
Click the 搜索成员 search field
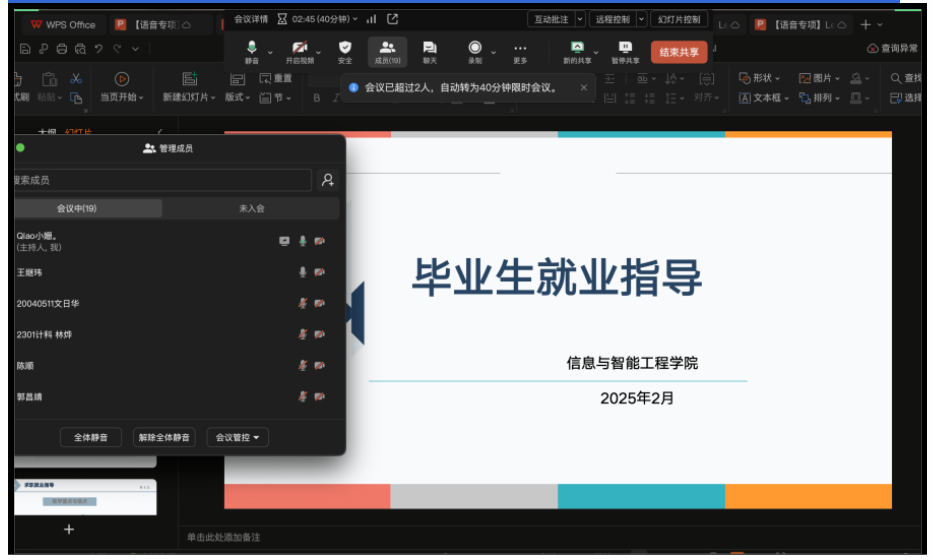160,180
